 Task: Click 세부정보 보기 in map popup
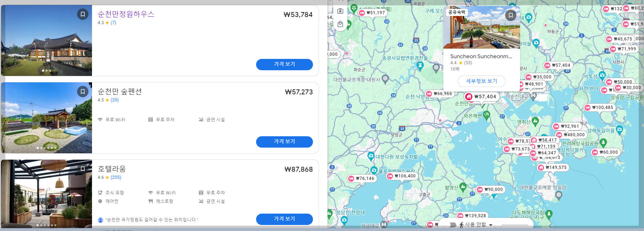(x=482, y=81)
